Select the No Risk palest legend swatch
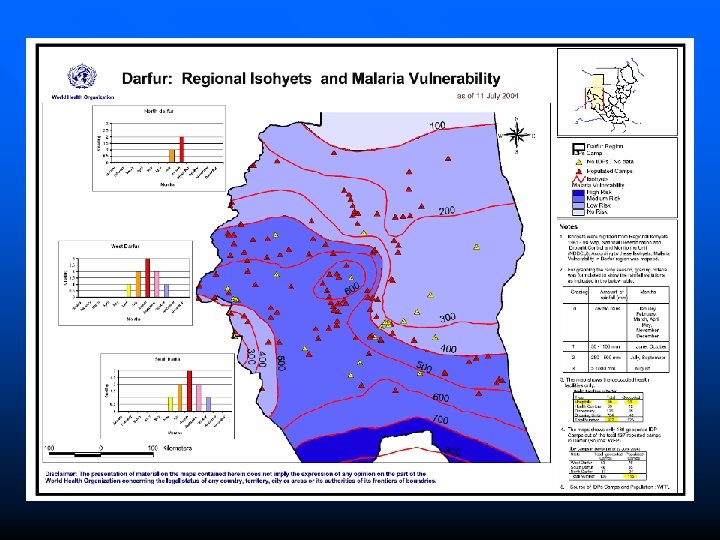720x540 pixels. tap(578, 212)
